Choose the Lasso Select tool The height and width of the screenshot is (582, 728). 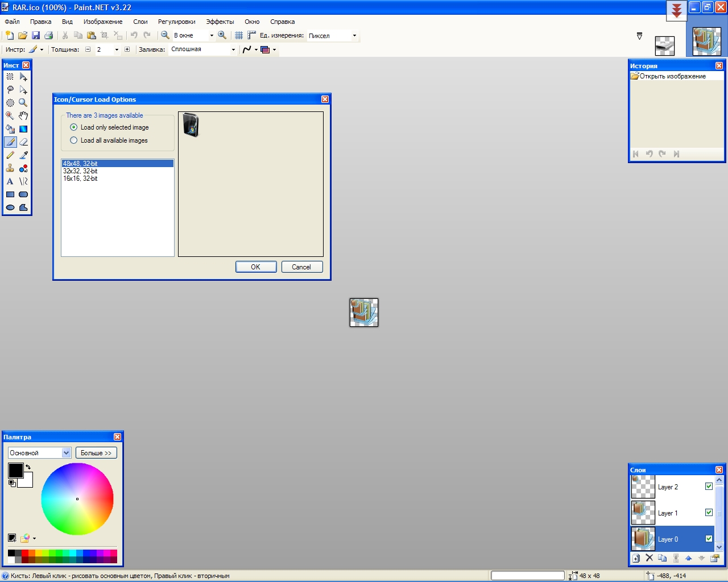pos(10,90)
